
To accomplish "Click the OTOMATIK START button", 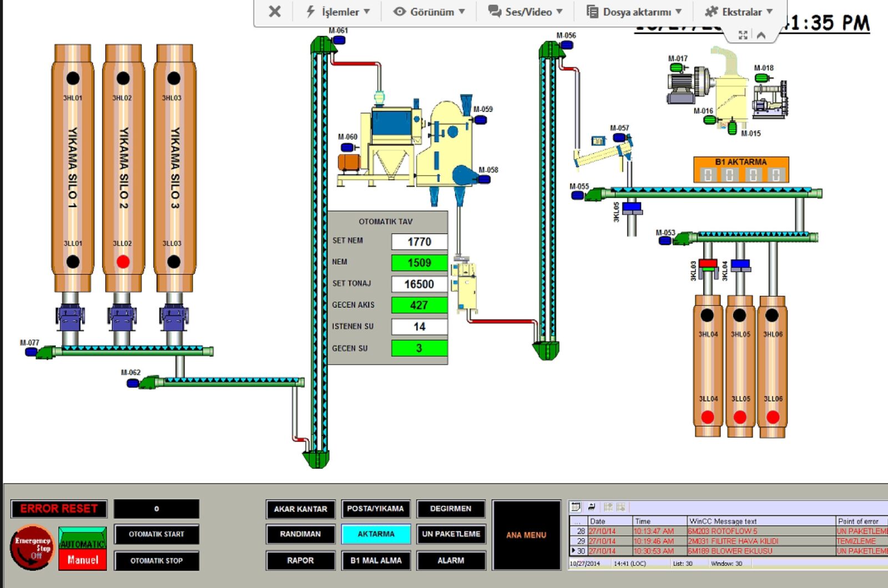I will [157, 534].
